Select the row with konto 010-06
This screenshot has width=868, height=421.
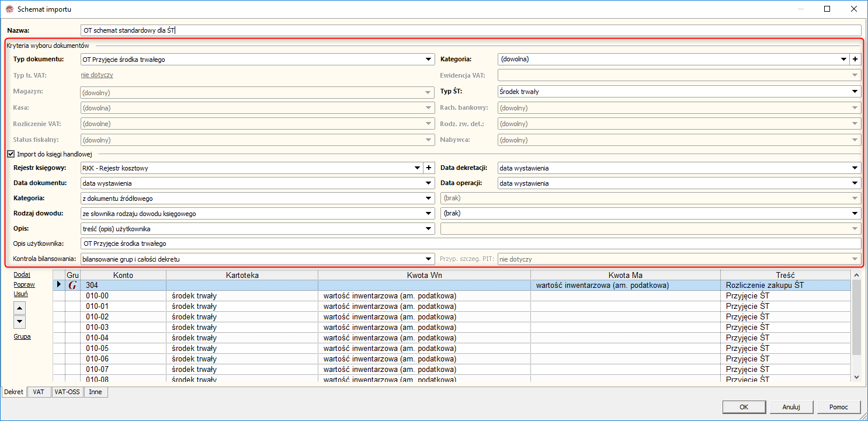(452, 359)
